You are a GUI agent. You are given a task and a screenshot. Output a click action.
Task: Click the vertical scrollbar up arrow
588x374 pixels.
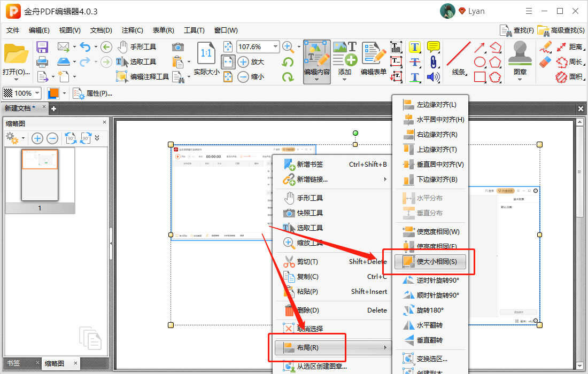[579, 122]
